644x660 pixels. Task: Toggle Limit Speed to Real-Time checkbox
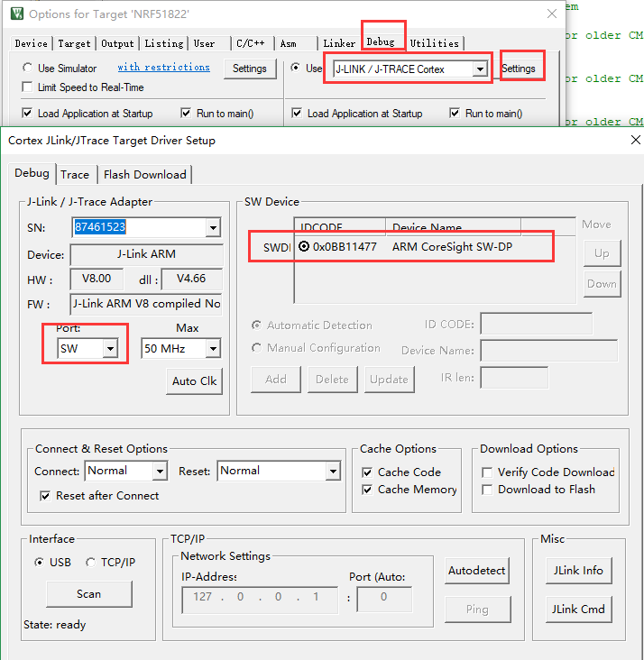[27, 87]
